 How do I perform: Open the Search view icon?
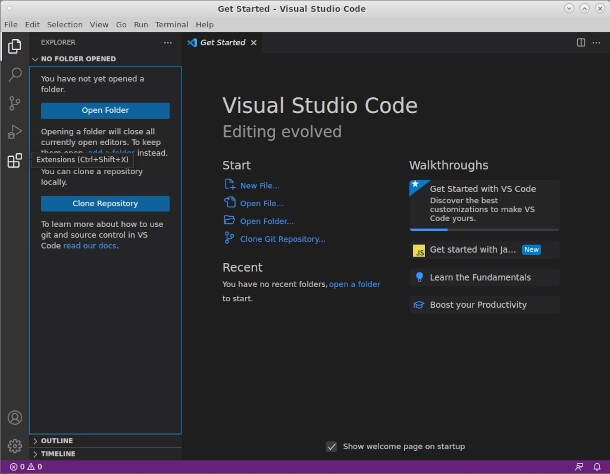[x=14, y=74]
